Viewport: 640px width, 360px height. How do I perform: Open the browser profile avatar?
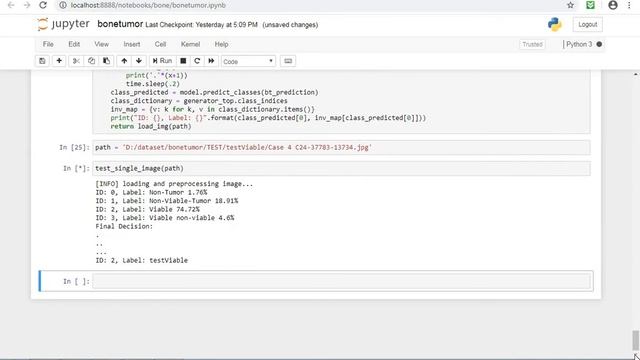613,5
